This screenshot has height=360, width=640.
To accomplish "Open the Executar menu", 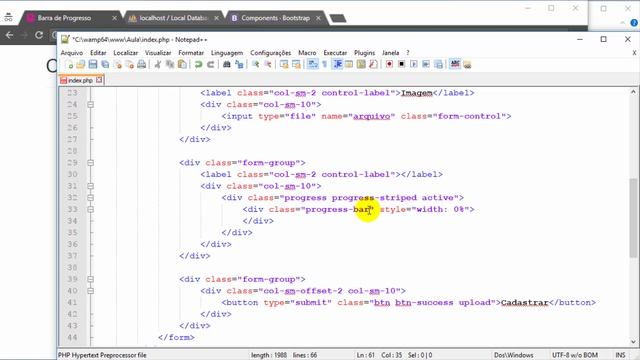I will [335, 53].
